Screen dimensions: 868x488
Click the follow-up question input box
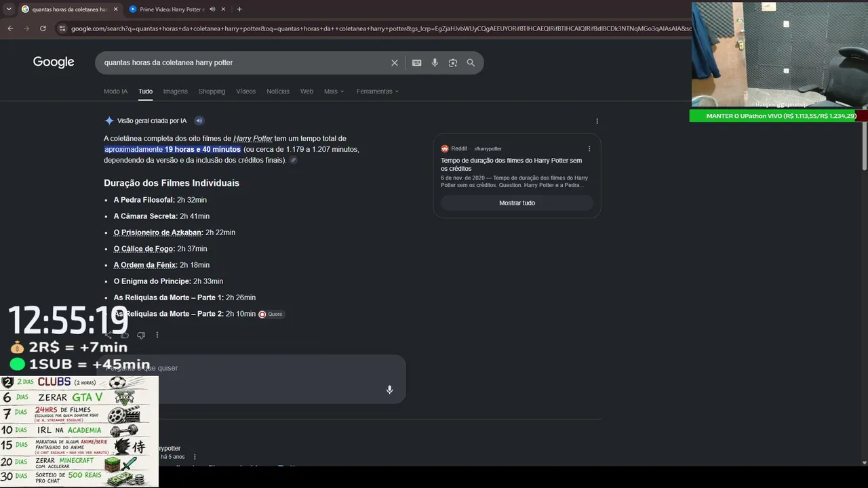pyautogui.click(x=251, y=378)
